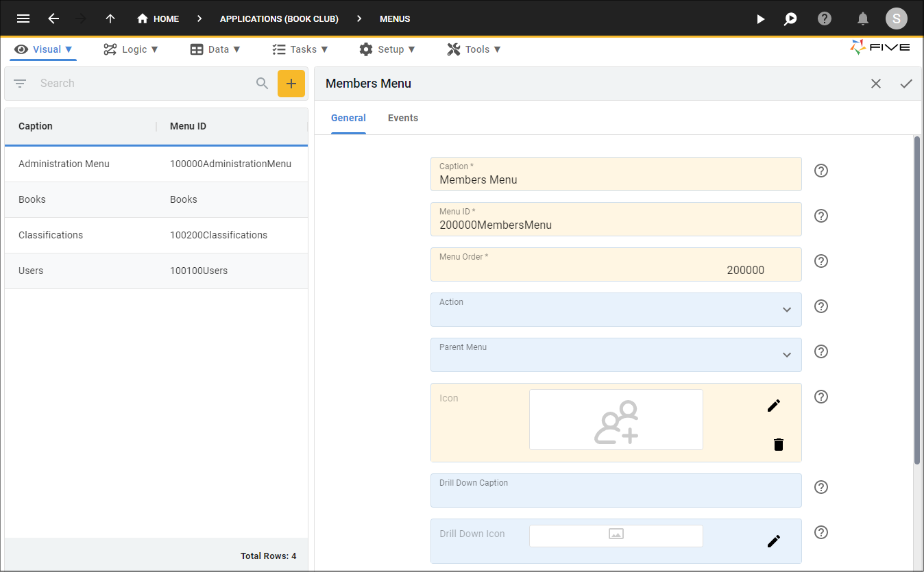Image resolution: width=924 pixels, height=572 pixels.
Task: Click APPLICATIONS (BOOK CLUB) breadcrumb
Action: (x=279, y=19)
